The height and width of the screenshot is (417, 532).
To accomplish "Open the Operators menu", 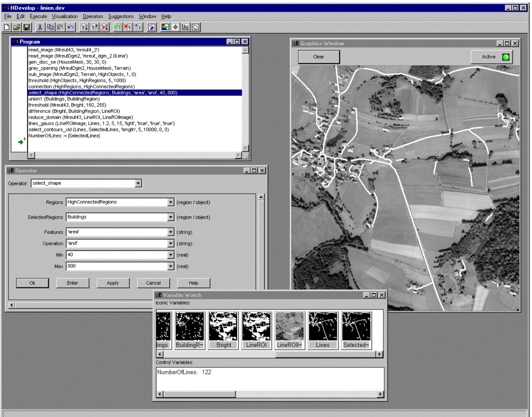I will (93, 17).
